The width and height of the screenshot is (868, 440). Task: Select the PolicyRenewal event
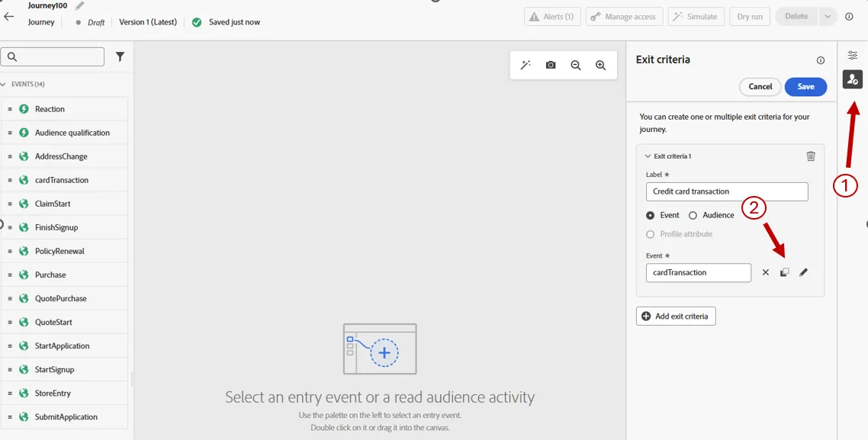(65, 252)
